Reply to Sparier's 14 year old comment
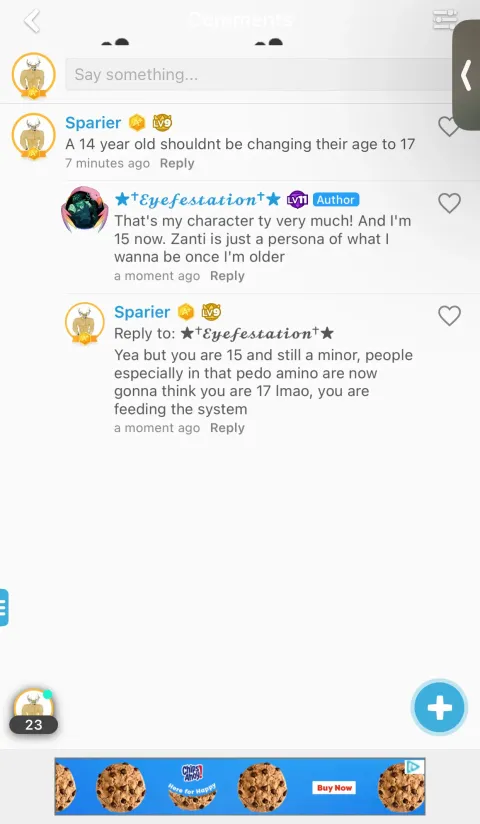 point(177,163)
